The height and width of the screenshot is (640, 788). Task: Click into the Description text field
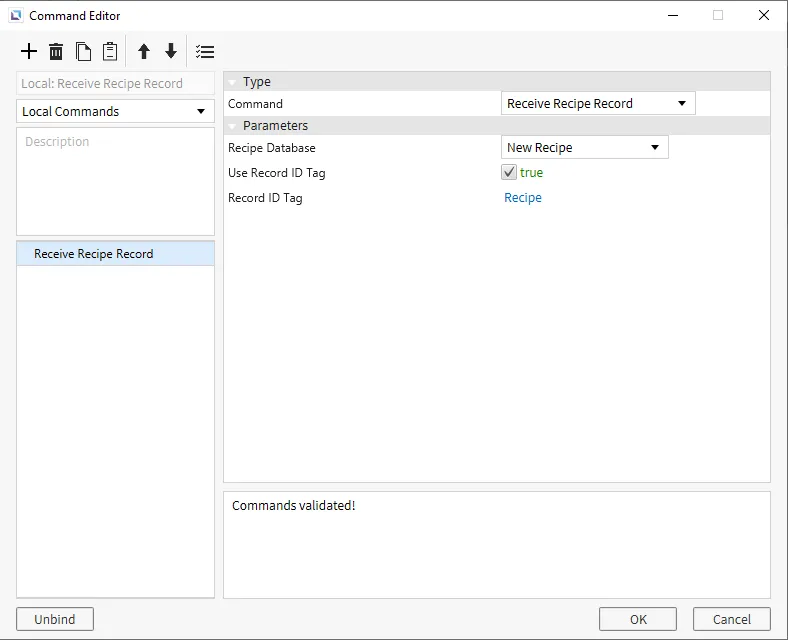(115, 181)
